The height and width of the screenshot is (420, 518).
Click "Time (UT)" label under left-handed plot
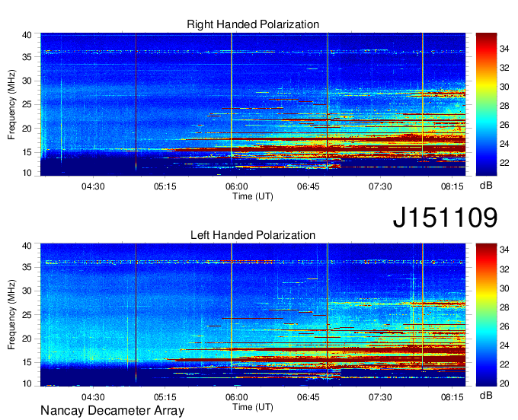click(x=253, y=407)
